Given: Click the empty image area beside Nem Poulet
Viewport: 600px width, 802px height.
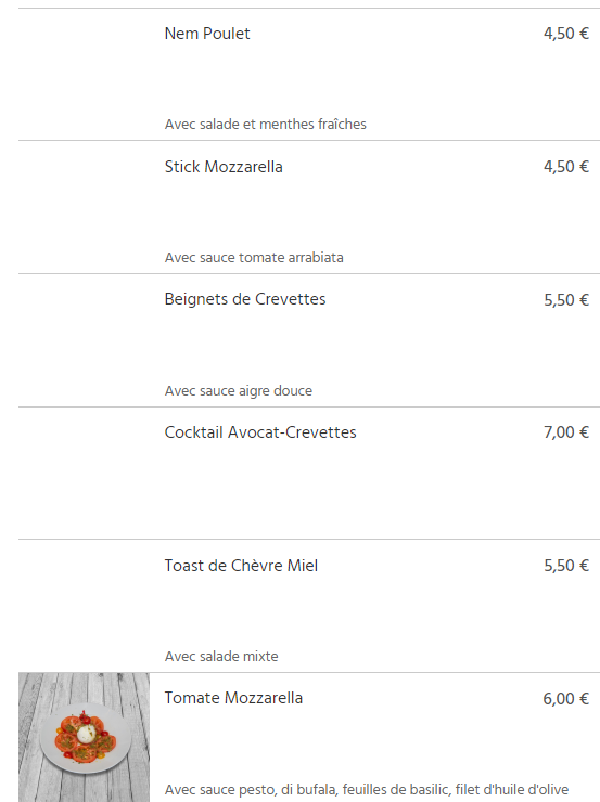Looking at the screenshot, I should pos(84,74).
